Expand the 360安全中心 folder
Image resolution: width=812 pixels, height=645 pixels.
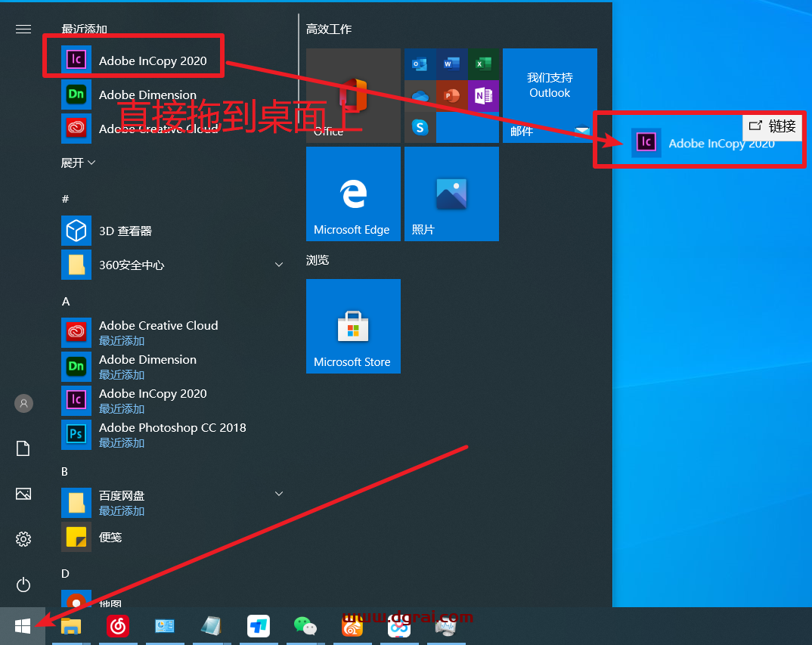pyautogui.click(x=174, y=265)
